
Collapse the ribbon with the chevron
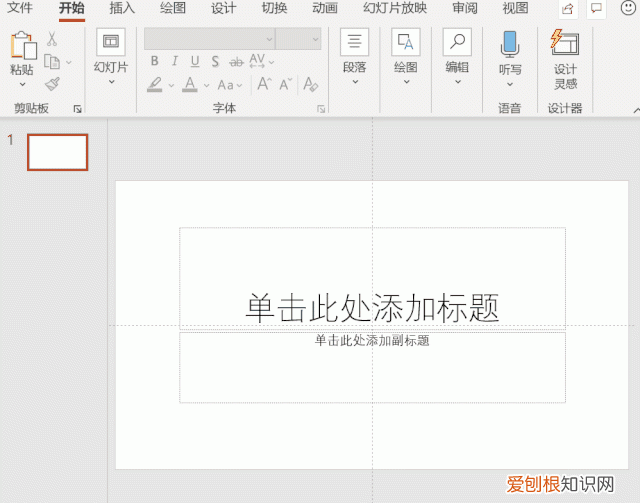[636, 110]
